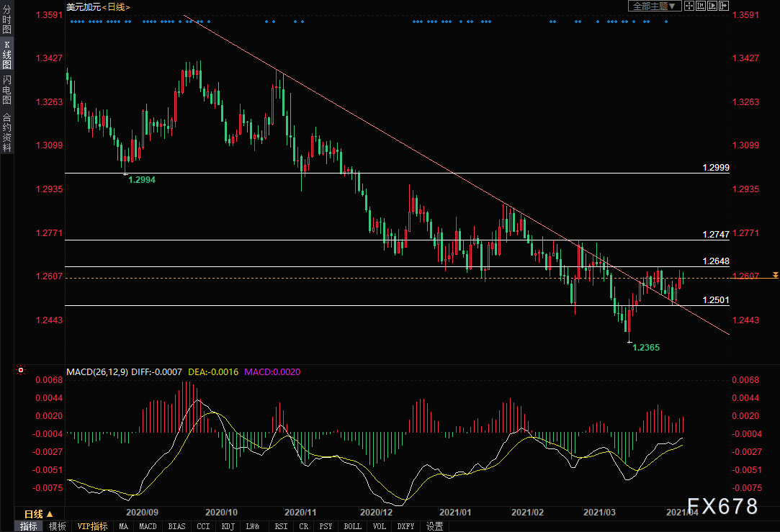Viewport: 780px width, 532px height.
Task: Toggle the MA indicator button
Action: [123, 526]
